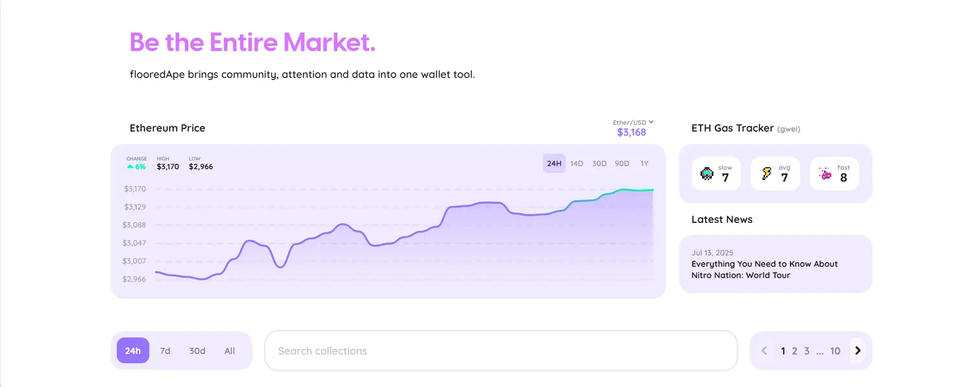The image size is (980, 387).
Task: Click the Search collections field
Action: pos(500,351)
